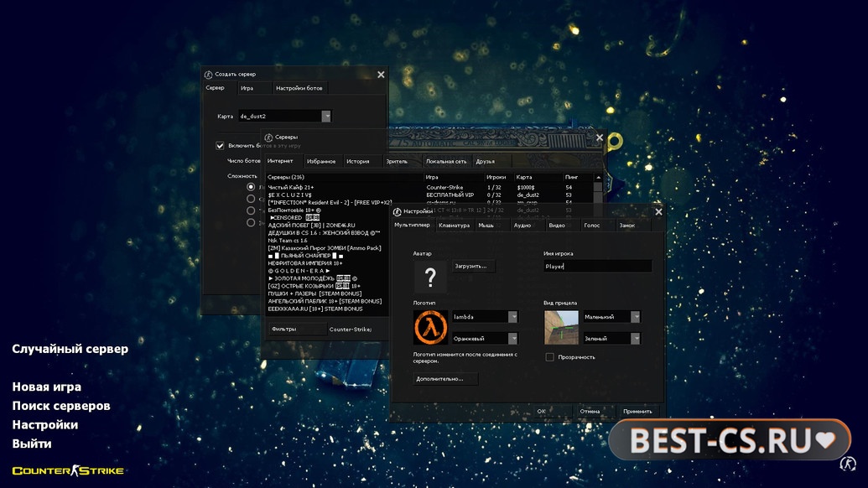Click the Имя игрока name input field
Viewport: 868px width, 488px height.
[597, 266]
